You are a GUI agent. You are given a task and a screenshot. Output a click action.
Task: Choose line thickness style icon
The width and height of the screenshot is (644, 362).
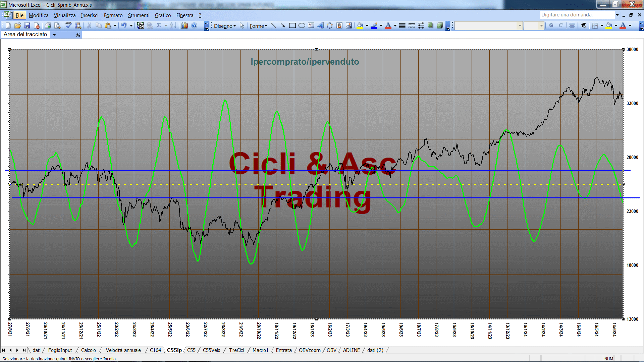(402, 25)
